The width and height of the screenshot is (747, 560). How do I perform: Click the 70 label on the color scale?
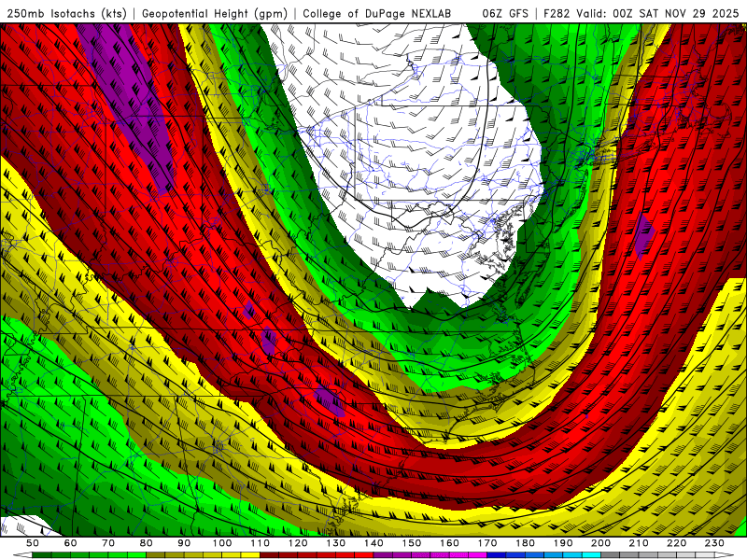108,543
